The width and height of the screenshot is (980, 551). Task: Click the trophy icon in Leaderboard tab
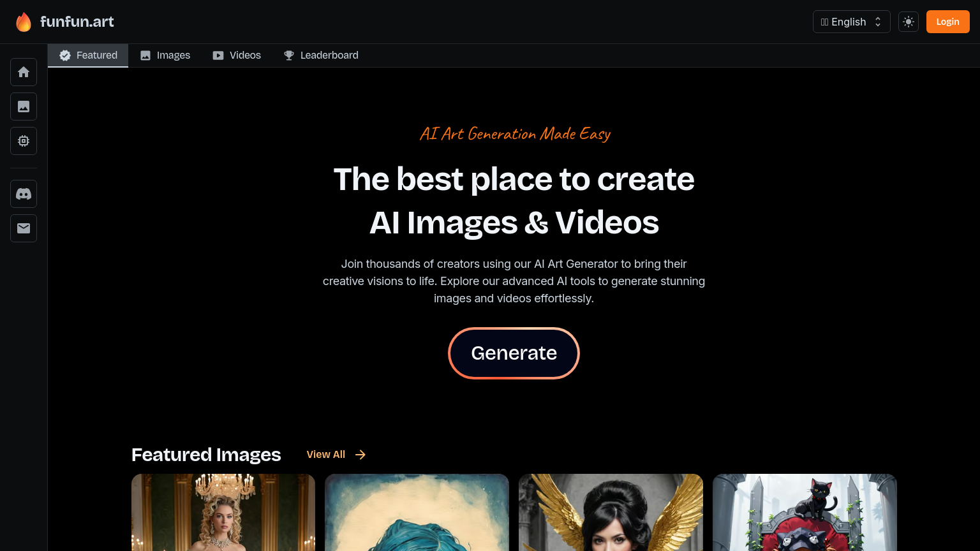[289, 55]
